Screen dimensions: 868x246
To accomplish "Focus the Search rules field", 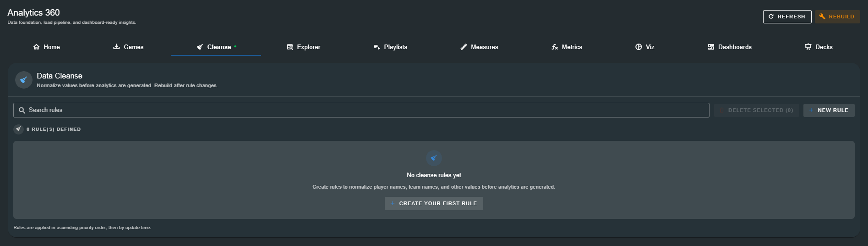I will click(361, 110).
